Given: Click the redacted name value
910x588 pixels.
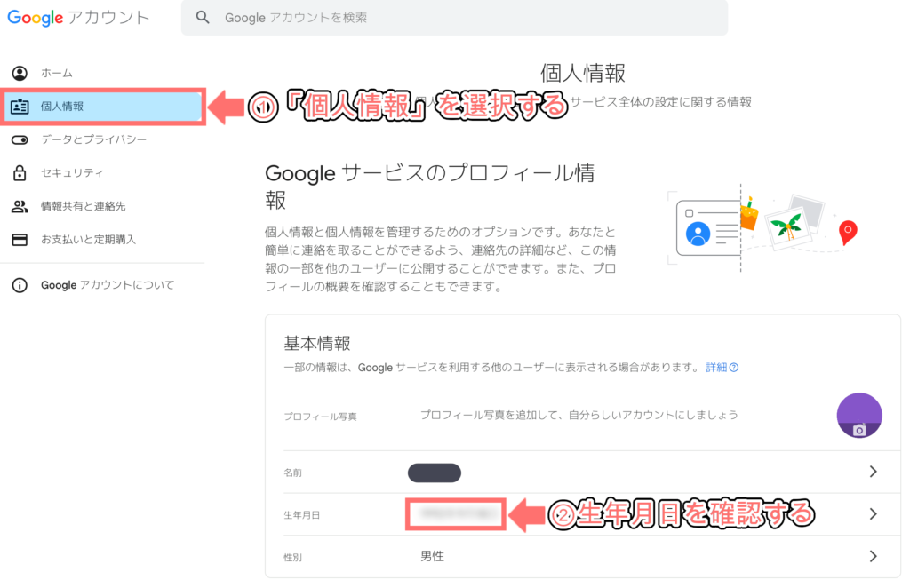Looking at the screenshot, I should (435, 473).
